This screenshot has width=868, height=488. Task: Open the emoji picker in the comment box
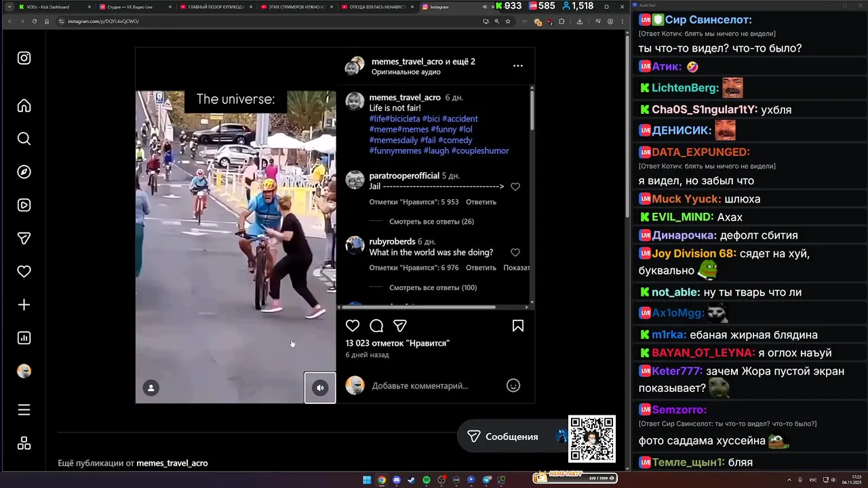513,386
